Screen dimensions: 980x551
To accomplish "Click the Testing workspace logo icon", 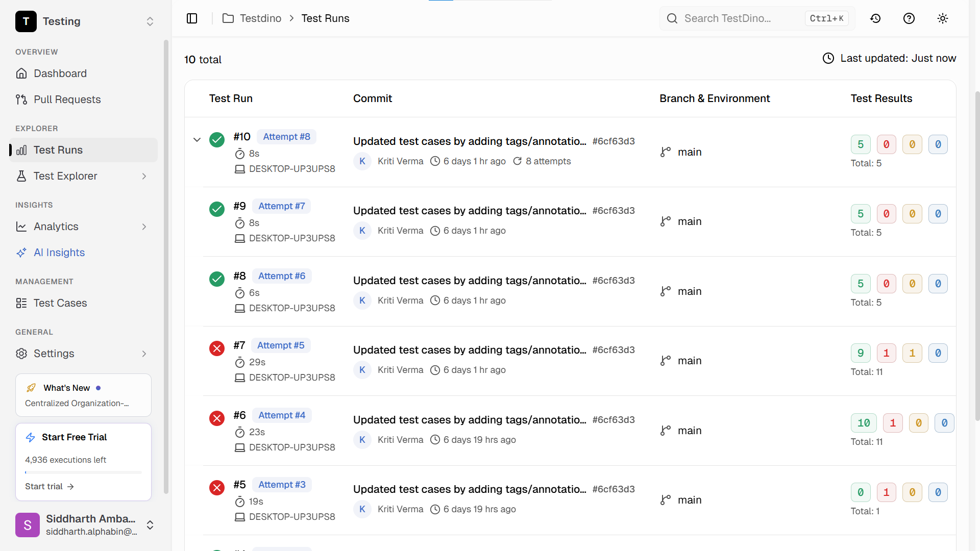I will coord(26,21).
